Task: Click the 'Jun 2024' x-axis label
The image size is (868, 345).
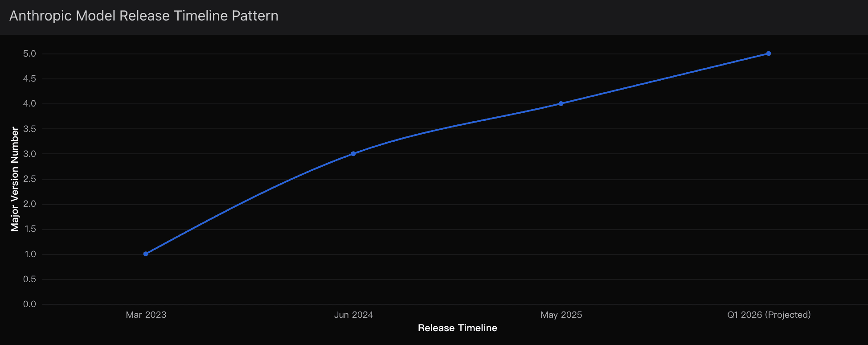Action: (354, 315)
